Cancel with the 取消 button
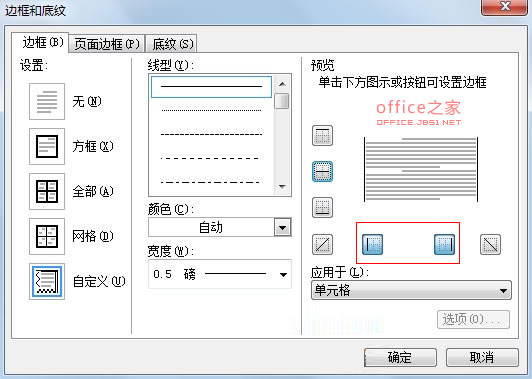Screen dimensions: 532x379 (482, 357)
